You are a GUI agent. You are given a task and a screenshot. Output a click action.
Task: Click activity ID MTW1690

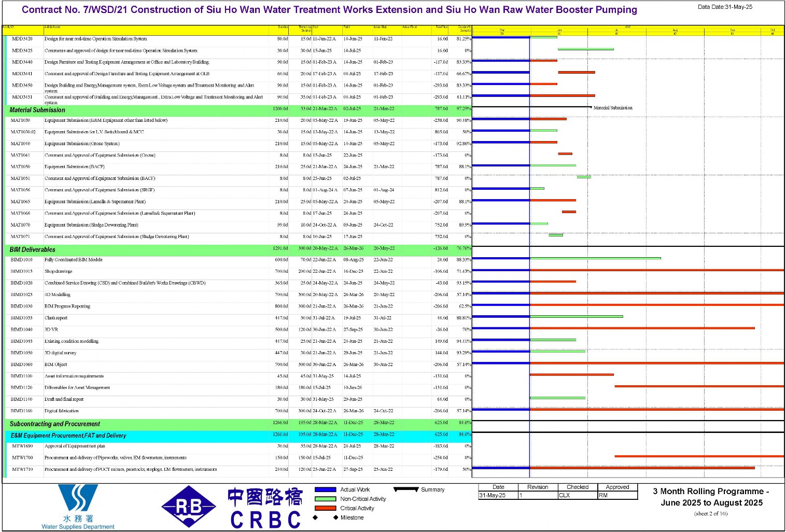pyautogui.click(x=22, y=446)
